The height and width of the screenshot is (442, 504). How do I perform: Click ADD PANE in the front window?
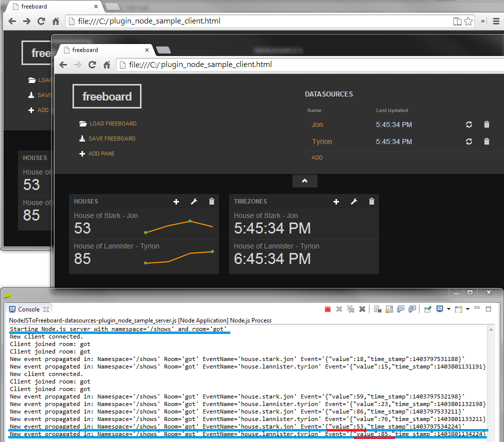click(x=97, y=153)
